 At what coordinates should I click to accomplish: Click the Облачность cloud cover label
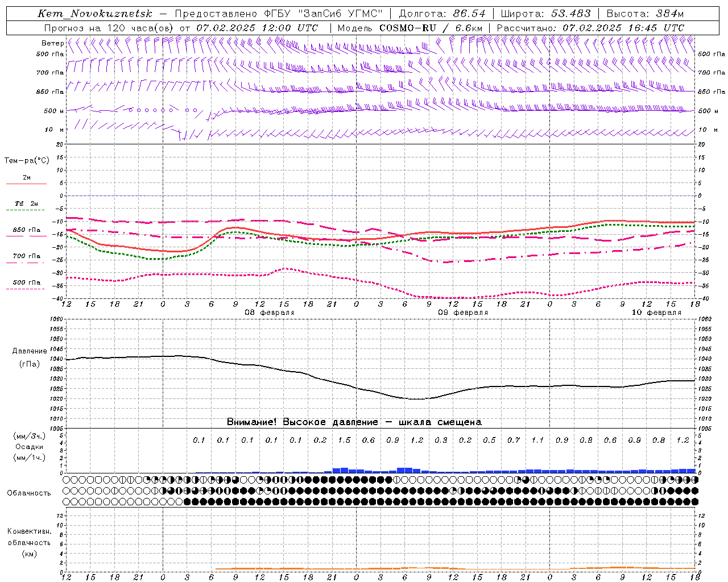(29, 493)
